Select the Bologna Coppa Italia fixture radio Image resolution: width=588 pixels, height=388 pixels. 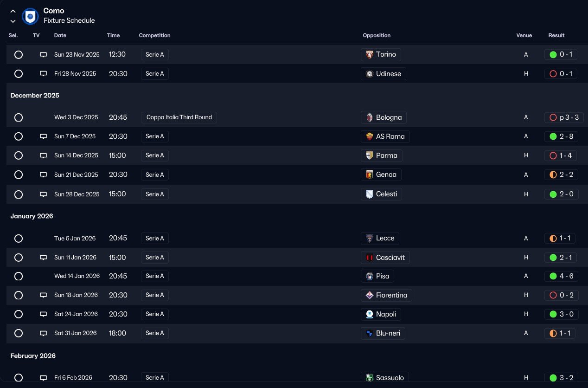point(19,117)
